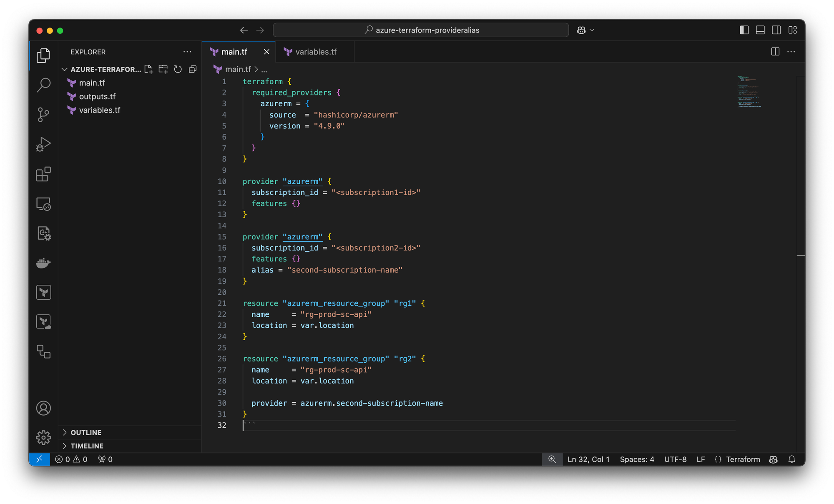Switch to the variables.tf tab
Viewport: 834px width, 504px height.
coord(315,52)
